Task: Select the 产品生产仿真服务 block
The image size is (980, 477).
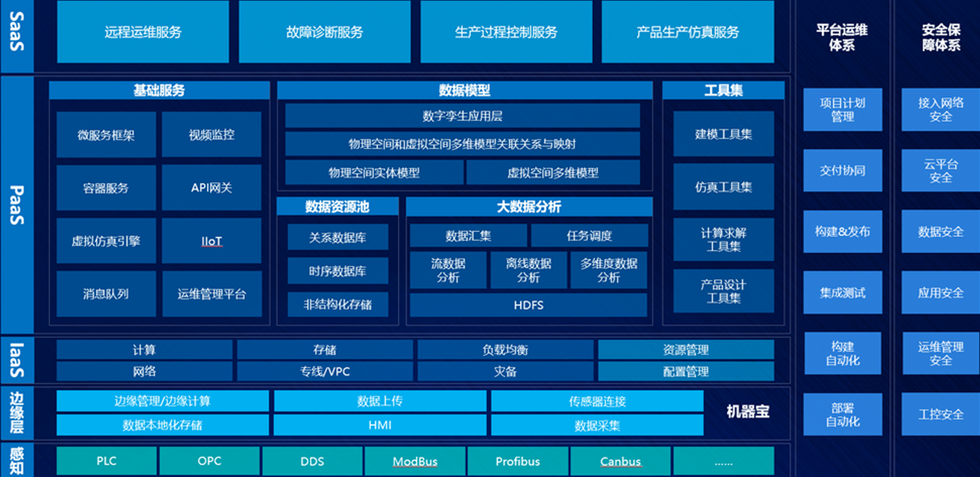Action: click(x=687, y=31)
